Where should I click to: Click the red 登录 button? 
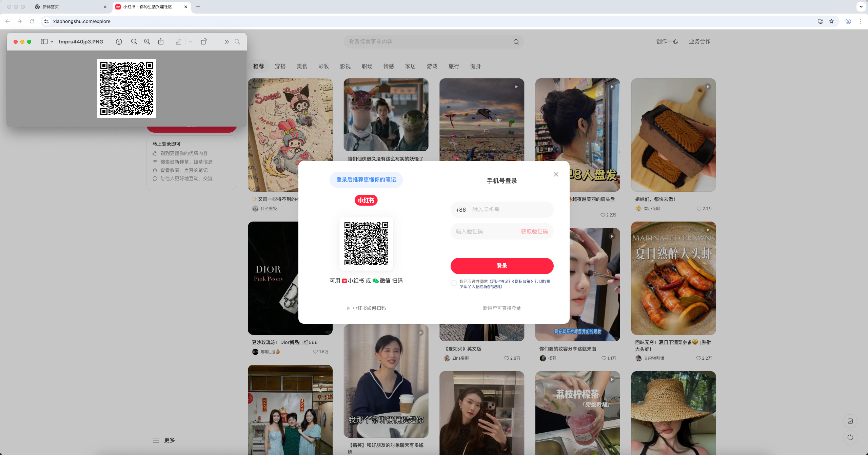click(x=502, y=266)
